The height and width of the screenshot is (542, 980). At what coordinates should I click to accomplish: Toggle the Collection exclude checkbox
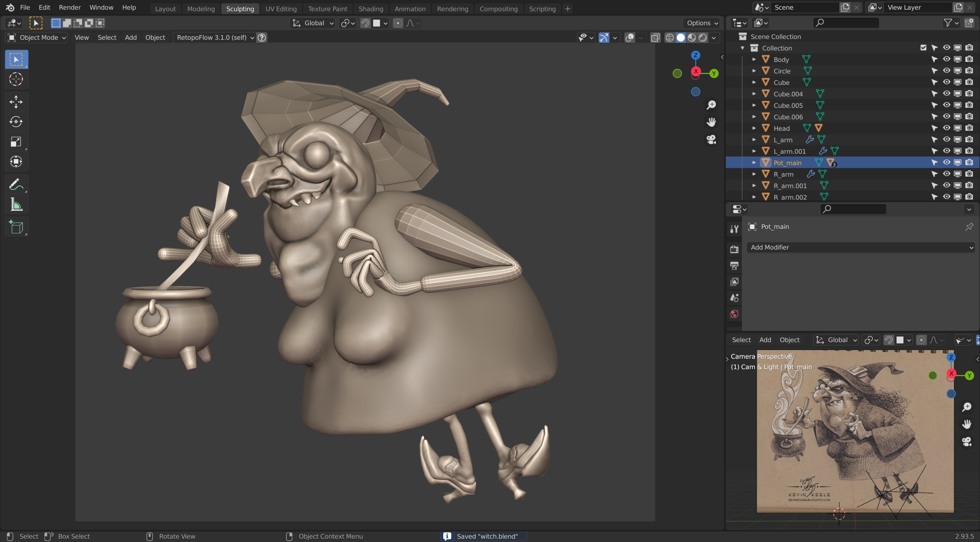pos(923,48)
